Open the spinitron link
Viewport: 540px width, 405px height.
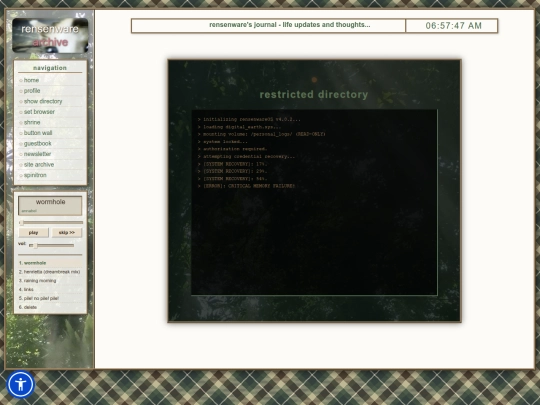(x=35, y=175)
